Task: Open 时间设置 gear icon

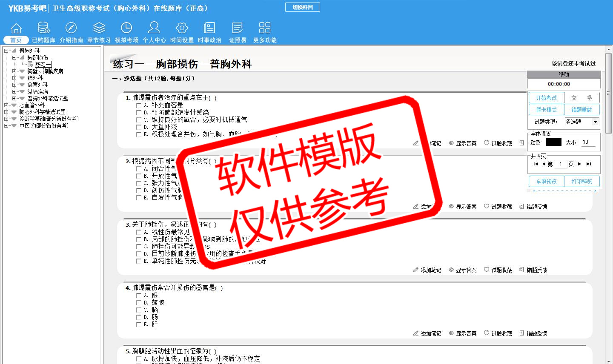Action: click(182, 28)
